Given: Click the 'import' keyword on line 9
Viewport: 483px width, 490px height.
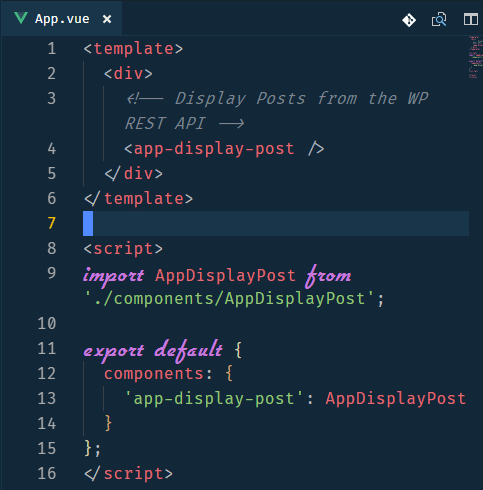Looking at the screenshot, I should (113, 276).
